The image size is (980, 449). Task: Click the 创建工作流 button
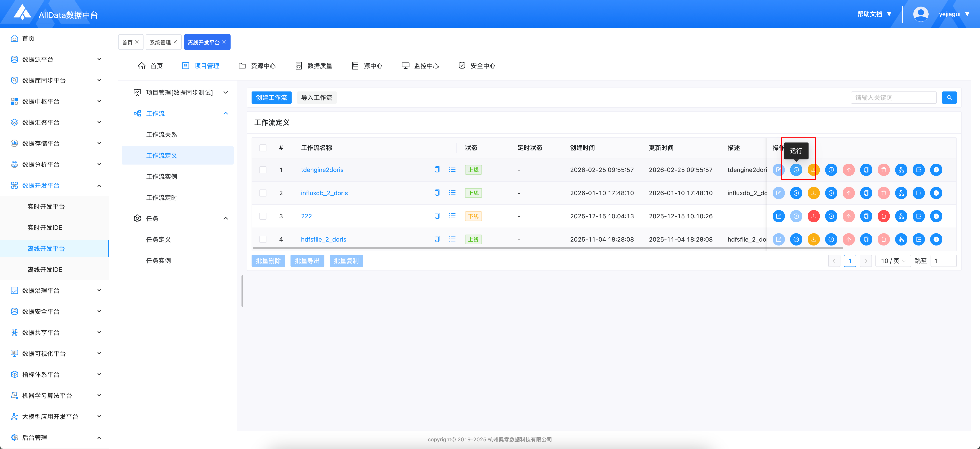(271, 97)
